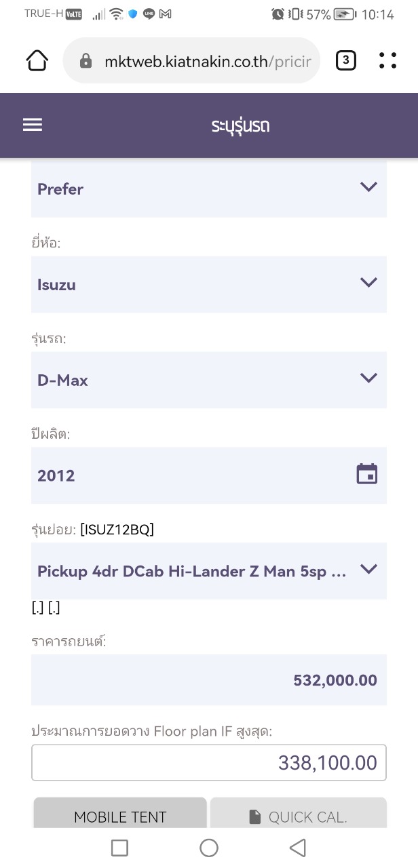Select the 2012 production year field
Viewport: 418px width, 868px height.
click(x=190, y=475)
